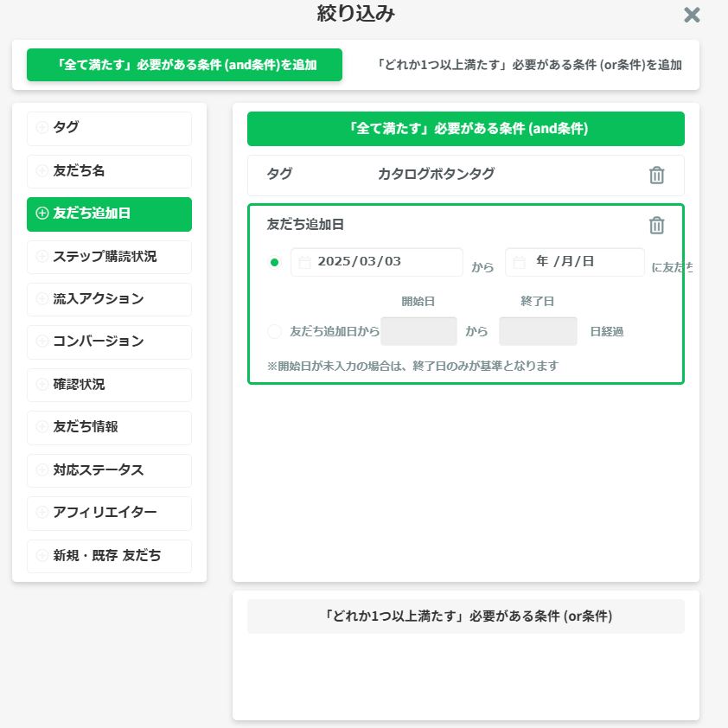Image resolution: width=728 pixels, height=728 pixels.
Task: Open 確認状況 filter option
Action: 109,385
